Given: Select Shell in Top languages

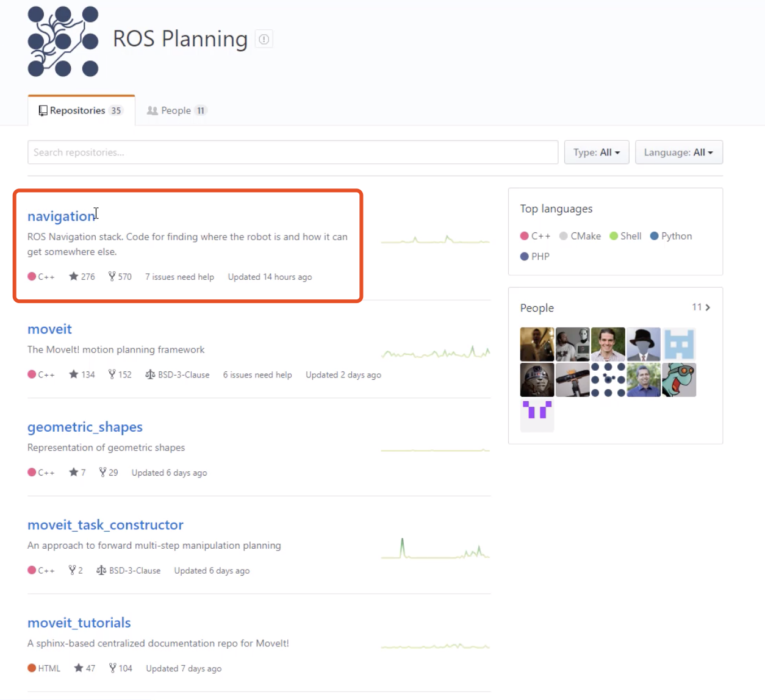Looking at the screenshot, I should (625, 236).
